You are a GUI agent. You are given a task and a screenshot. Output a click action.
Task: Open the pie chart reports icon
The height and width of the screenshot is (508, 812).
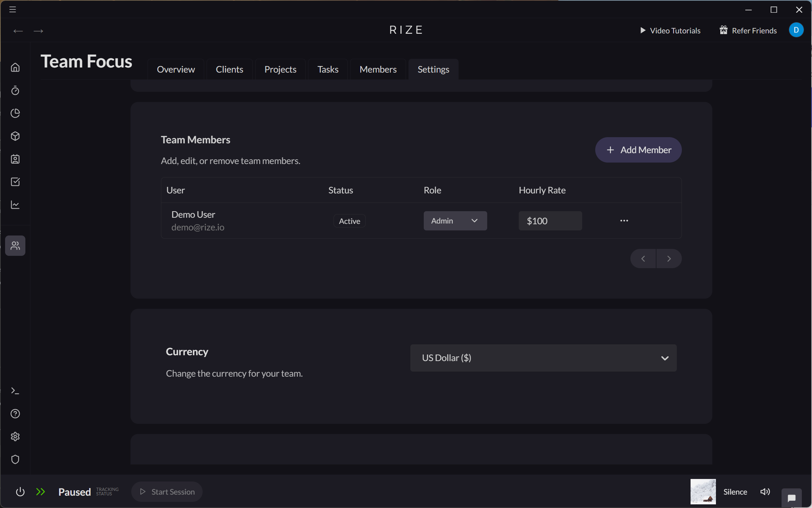click(x=15, y=113)
